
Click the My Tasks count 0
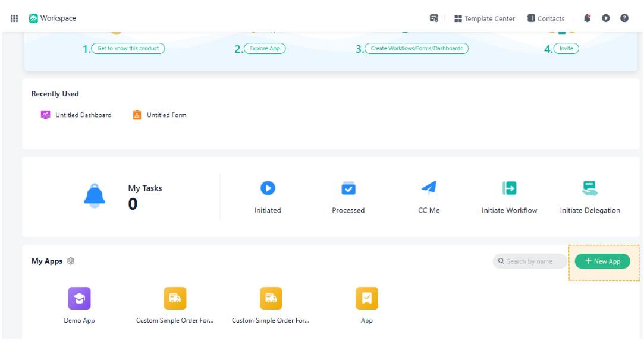tap(133, 204)
